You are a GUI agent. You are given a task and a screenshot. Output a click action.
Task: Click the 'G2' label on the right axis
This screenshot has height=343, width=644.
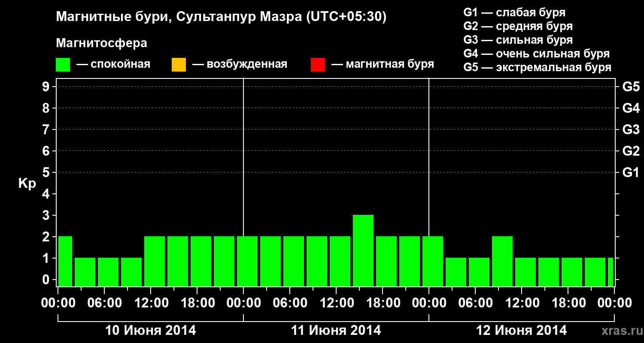[x=631, y=151]
